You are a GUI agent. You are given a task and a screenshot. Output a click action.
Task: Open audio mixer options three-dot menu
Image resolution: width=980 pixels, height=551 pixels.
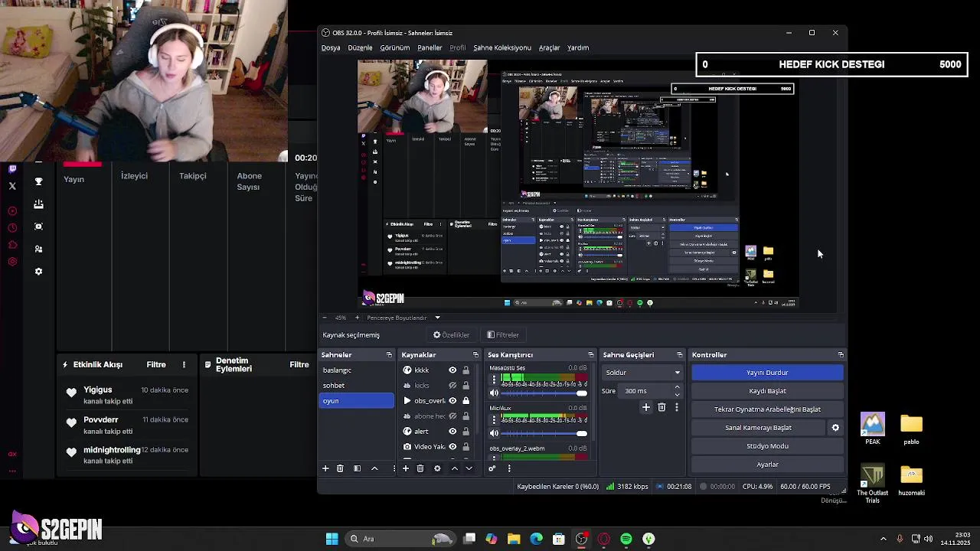pos(509,468)
